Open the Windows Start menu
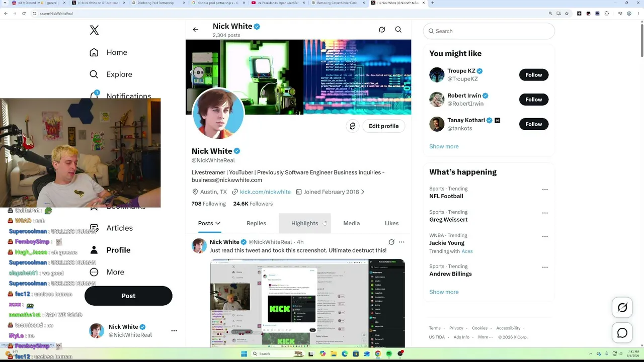The height and width of the screenshot is (362, 644). (x=244, y=354)
